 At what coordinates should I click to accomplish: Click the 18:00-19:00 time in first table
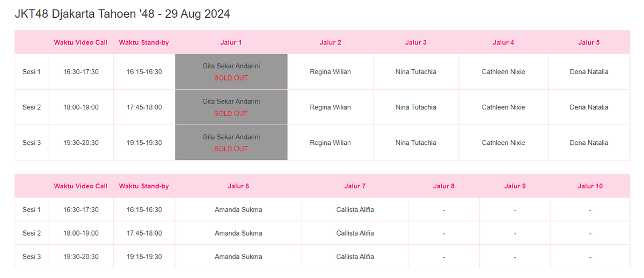point(80,107)
